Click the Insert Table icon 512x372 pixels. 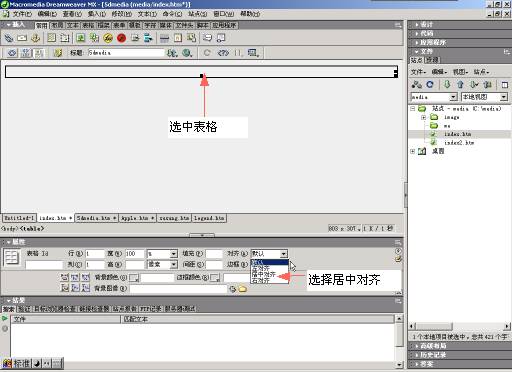coord(51,38)
